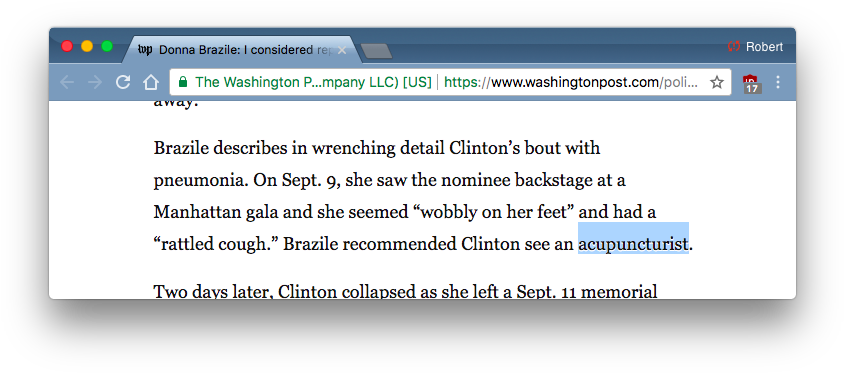Click the red sync error icon beside Robert
The image size is (844, 373).
[x=733, y=47]
